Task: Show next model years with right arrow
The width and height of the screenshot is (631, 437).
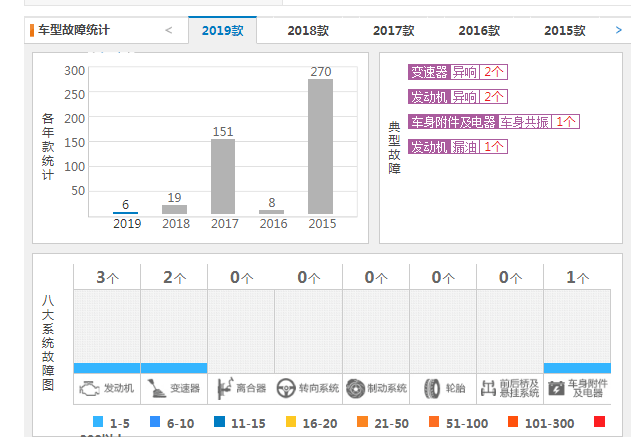Action: point(619,30)
